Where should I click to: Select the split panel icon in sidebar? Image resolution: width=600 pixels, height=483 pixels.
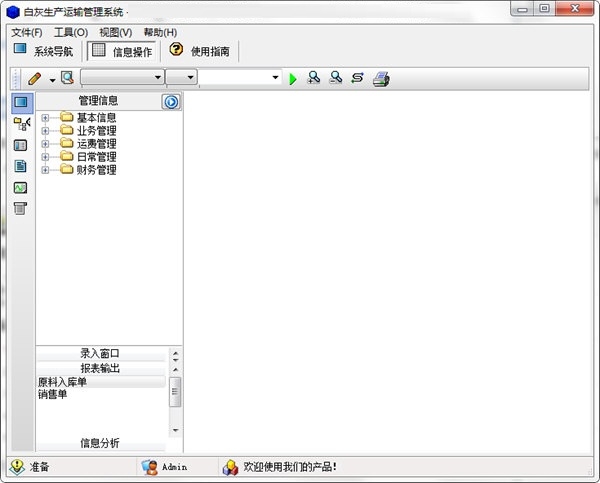coord(20,145)
